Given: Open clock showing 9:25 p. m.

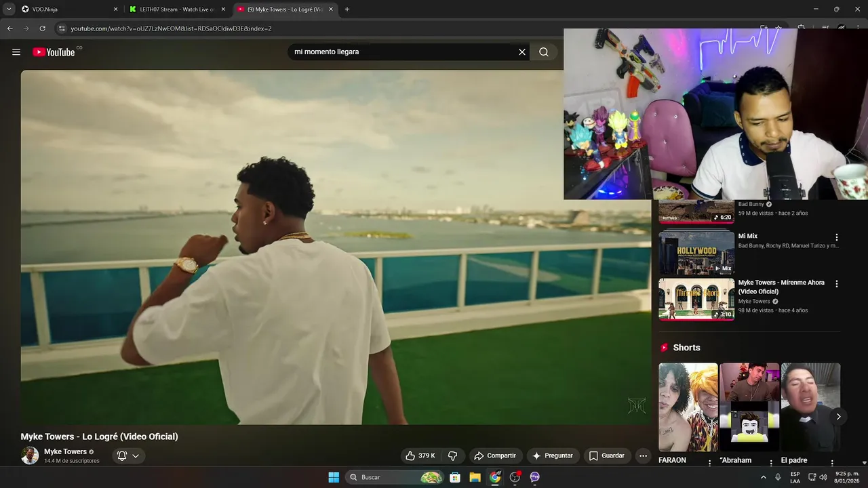Looking at the screenshot, I should [x=847, y=477].
